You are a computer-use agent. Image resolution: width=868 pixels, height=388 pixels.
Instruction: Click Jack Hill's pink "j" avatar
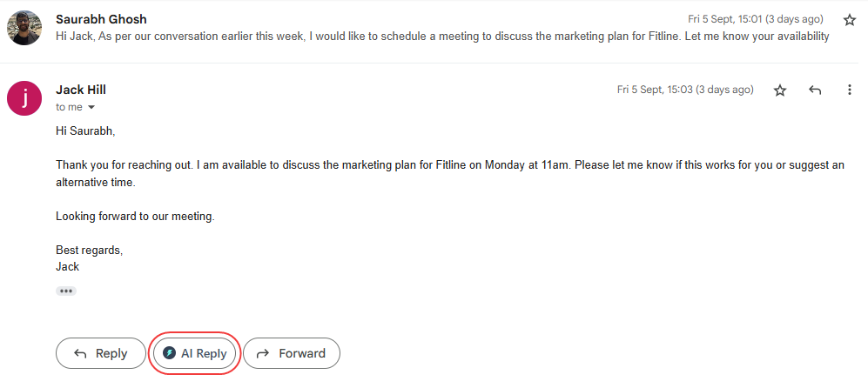point(24,97)
